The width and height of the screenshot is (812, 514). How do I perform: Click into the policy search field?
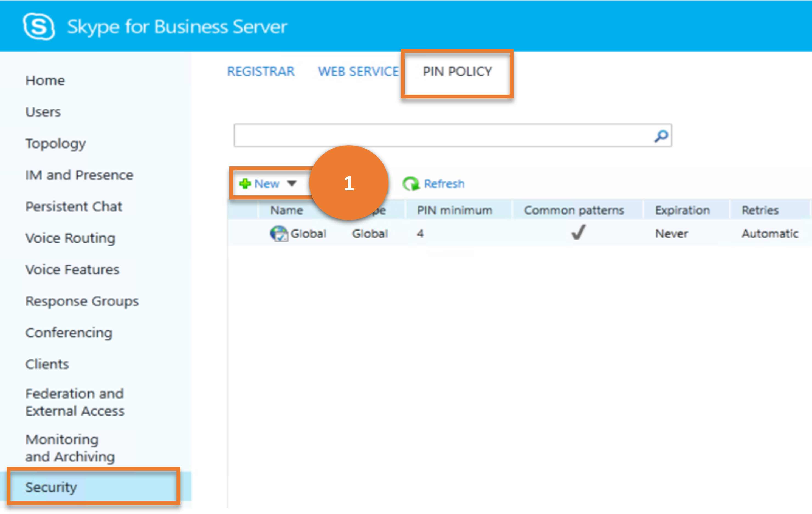point(453,135)
